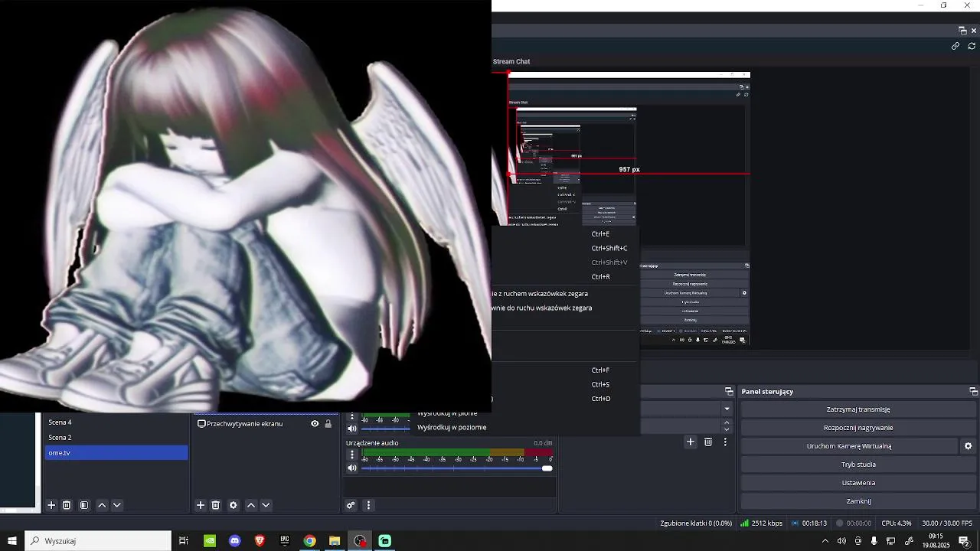Open transition properties three-dot menu
The image size is (980, 551).
(725, 442)
